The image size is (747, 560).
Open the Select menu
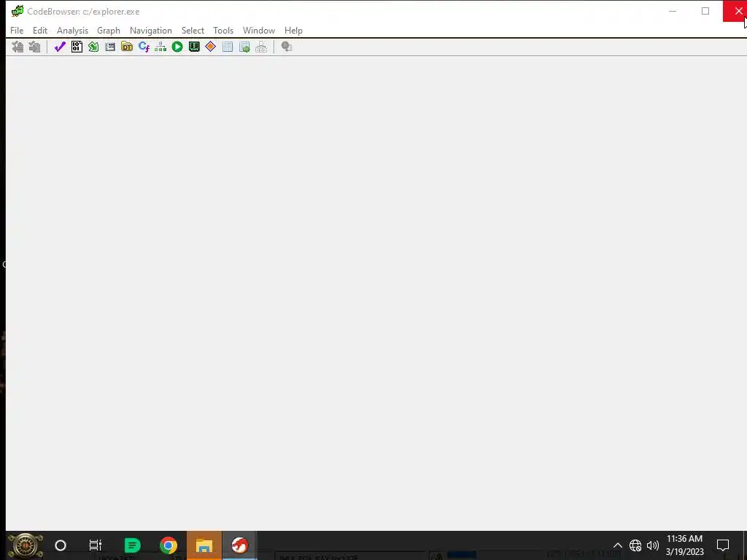click(193, 31)
